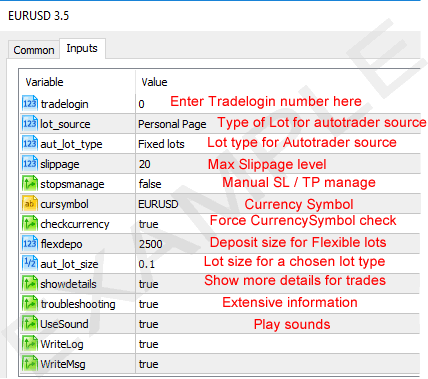Viewport: 428px width, 379px height.
Task: Change the checkcurrency true value
Action: (149, 224)
